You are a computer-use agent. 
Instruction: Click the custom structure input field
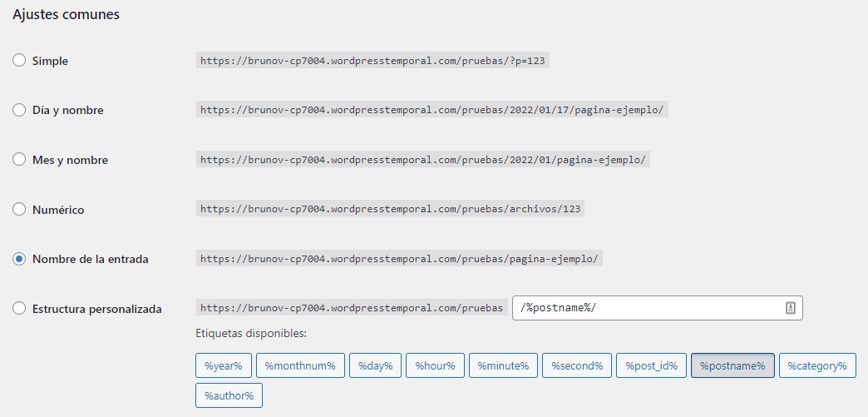click(658, 308)
